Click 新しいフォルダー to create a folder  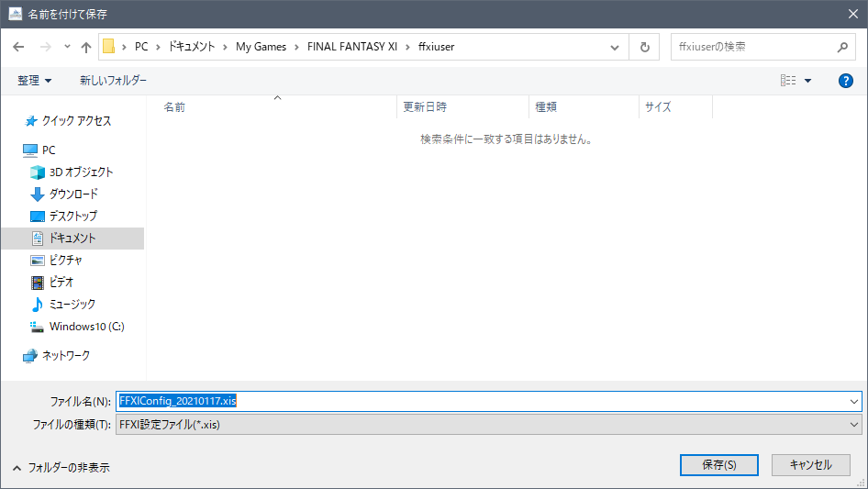pos(113,81)
